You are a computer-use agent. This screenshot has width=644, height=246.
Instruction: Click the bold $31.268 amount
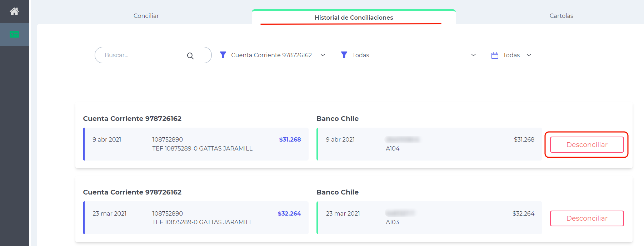coord(290,139)
